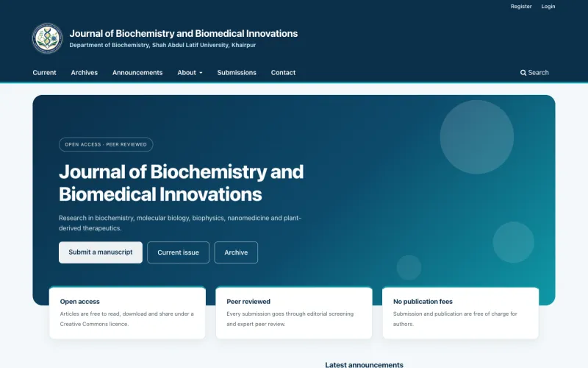Click the Creative Commons licence description
Viewport: 588px width, 368px height.
pos(126,319)
